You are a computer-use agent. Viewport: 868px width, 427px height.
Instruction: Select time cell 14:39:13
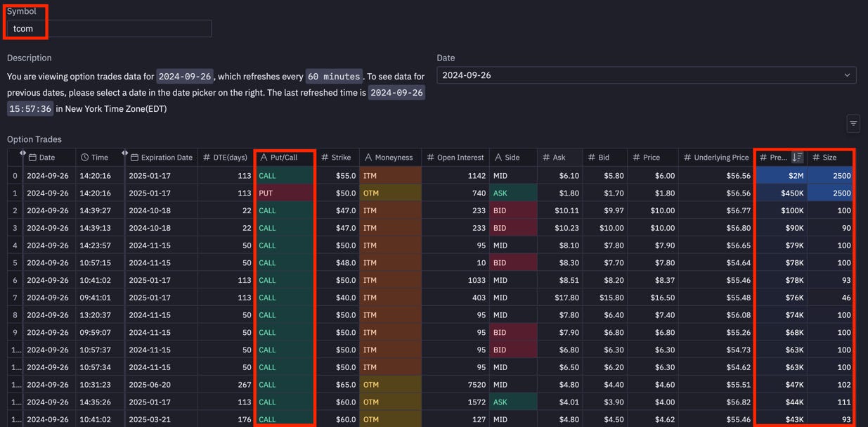coord(99,228)
